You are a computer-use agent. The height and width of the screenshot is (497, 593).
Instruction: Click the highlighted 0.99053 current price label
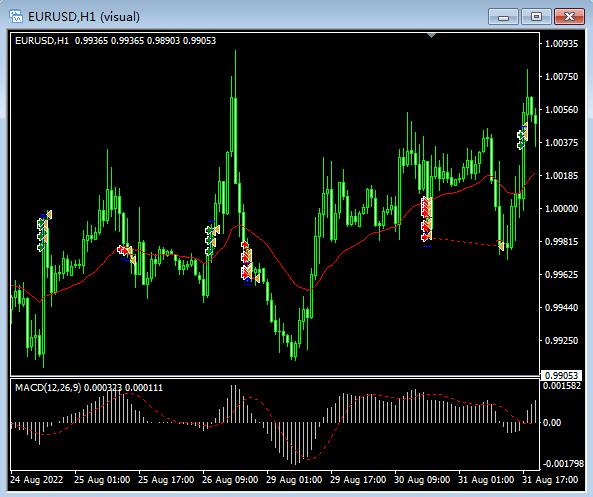[x=561, y=375]
